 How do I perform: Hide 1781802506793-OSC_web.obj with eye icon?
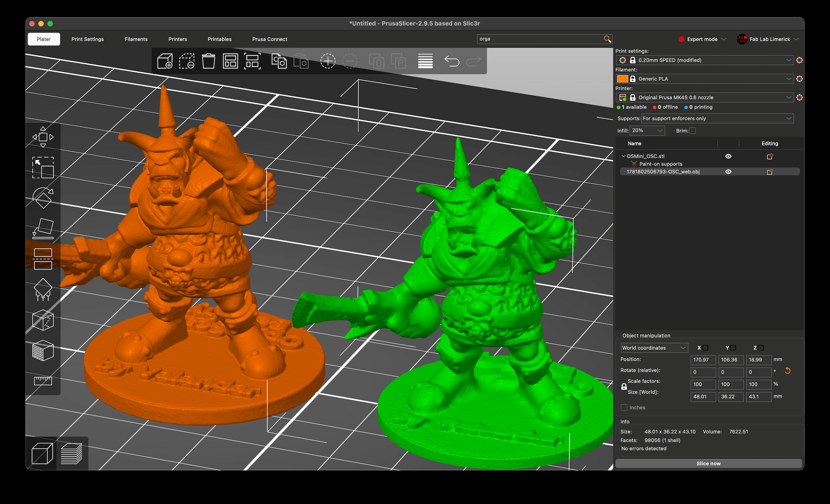click(728, 172)
